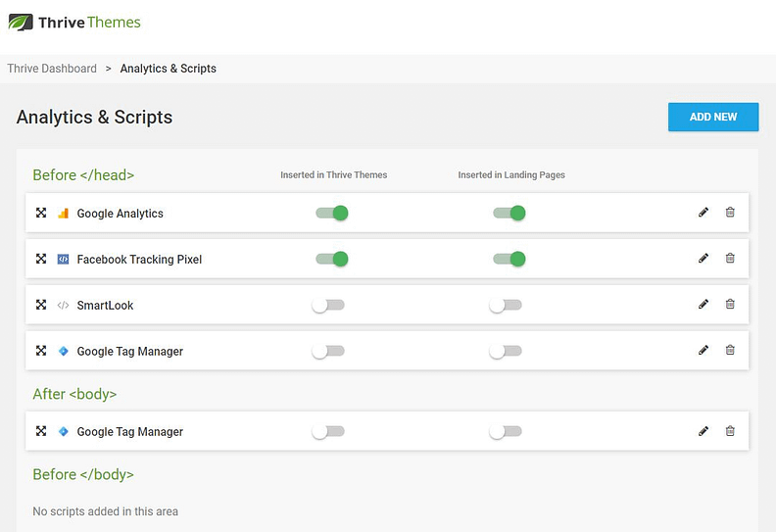Click the blue code icon beside Facebook Tracking Pixel

pyautogui.click(x=64, y=260)
